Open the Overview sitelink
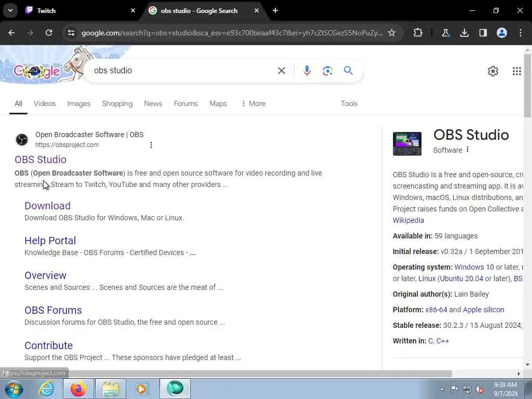 pyautogui.click(x=46, y=275)
